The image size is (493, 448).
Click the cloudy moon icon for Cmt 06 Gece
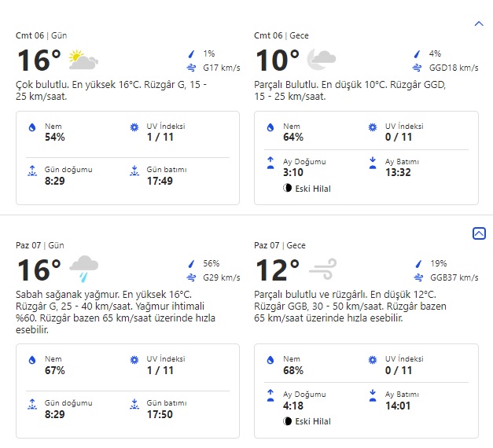(x=321, y=60)
